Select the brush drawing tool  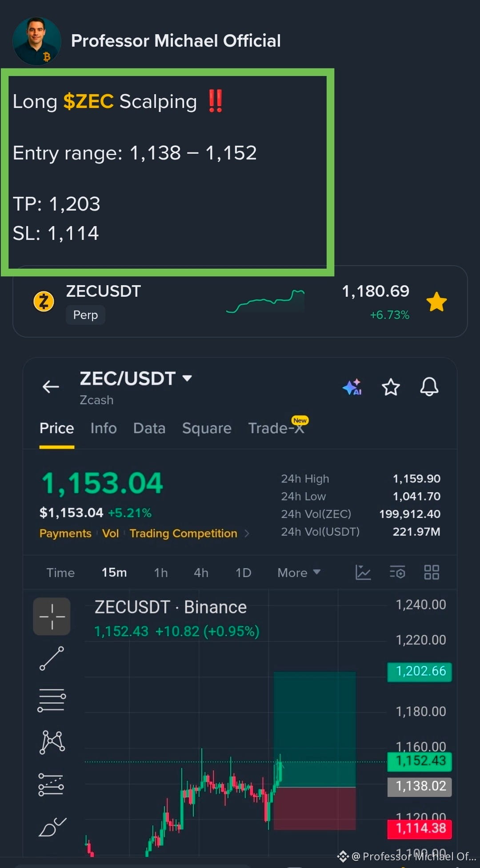[x=52, y=826]
